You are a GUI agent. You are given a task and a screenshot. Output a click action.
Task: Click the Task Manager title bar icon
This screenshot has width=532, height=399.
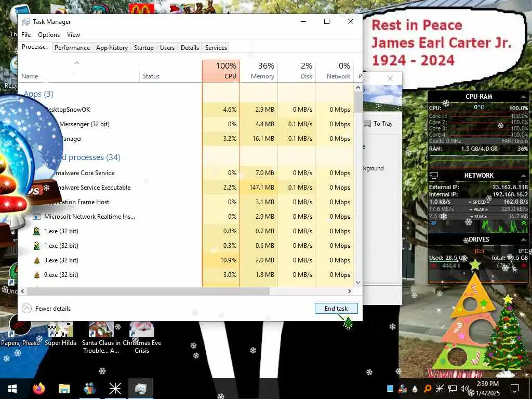(26, 22)
